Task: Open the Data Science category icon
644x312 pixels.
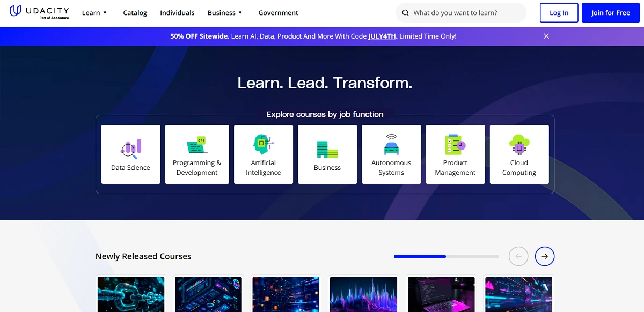Action: (x=130, y=148)
